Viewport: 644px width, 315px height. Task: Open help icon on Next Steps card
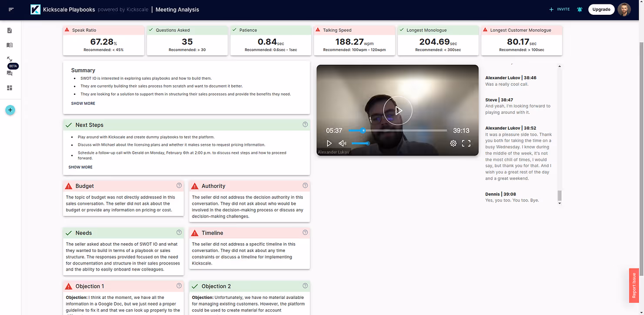click(305, 124)
